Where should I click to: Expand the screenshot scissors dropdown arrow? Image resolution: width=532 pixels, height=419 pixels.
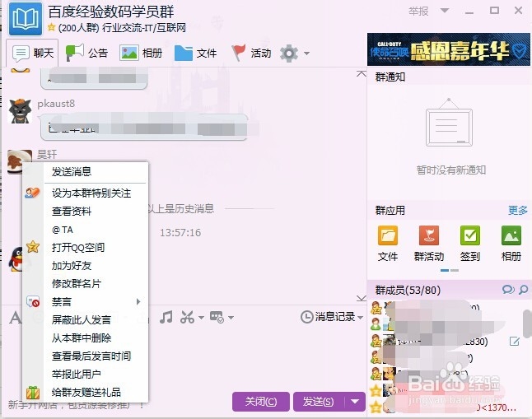[201, 318]
